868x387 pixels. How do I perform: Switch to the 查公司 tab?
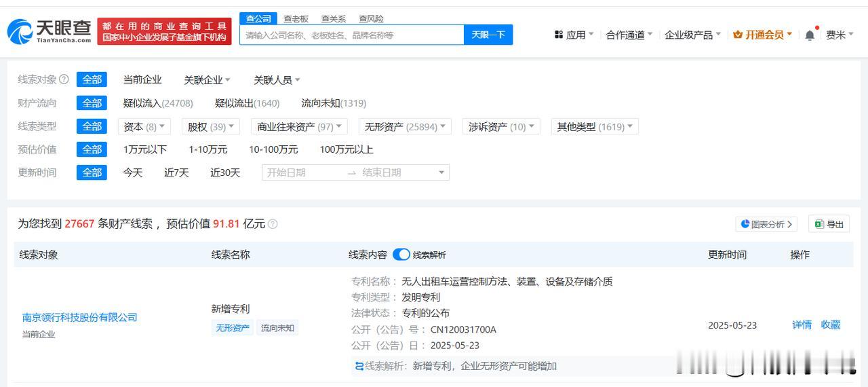tap(258, 18)
